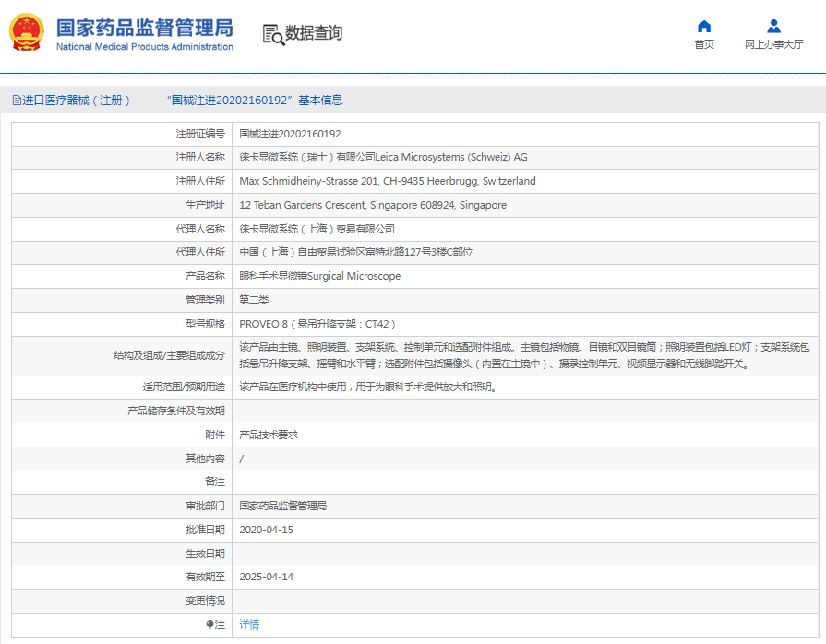The image size is (826, 644).
Task: Click the National Medical Products Administration subtitle
Action: [144, 46]
